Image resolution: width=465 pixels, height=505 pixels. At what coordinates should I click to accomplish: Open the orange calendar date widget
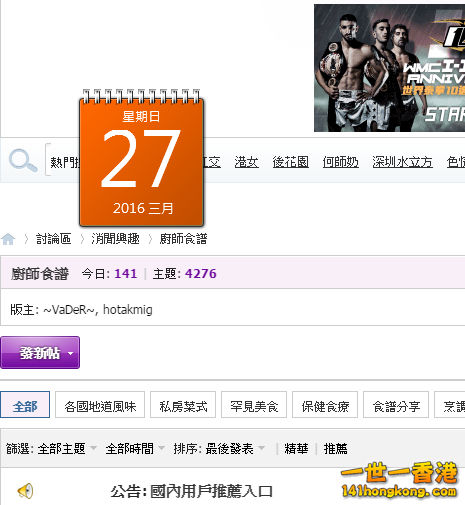pyautogui.click(x=141, y=158)
